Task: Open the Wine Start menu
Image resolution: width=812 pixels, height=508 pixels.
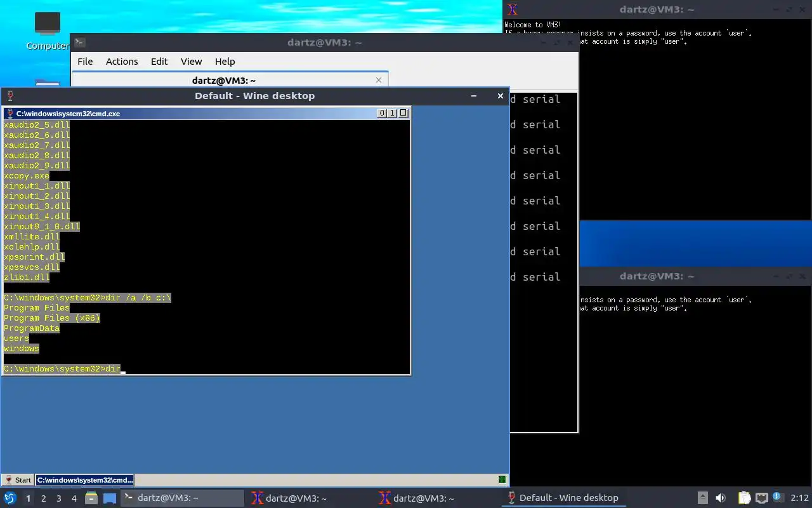Action: [x=18, y=480]
